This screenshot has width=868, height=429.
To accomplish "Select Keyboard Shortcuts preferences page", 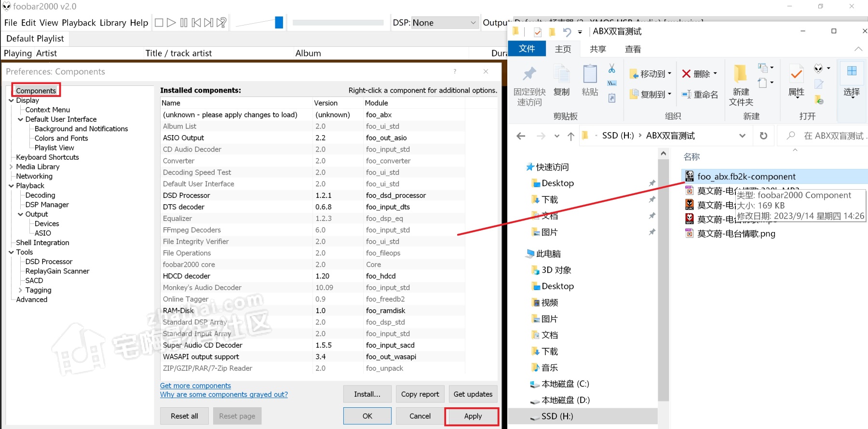I will point(47,157).
